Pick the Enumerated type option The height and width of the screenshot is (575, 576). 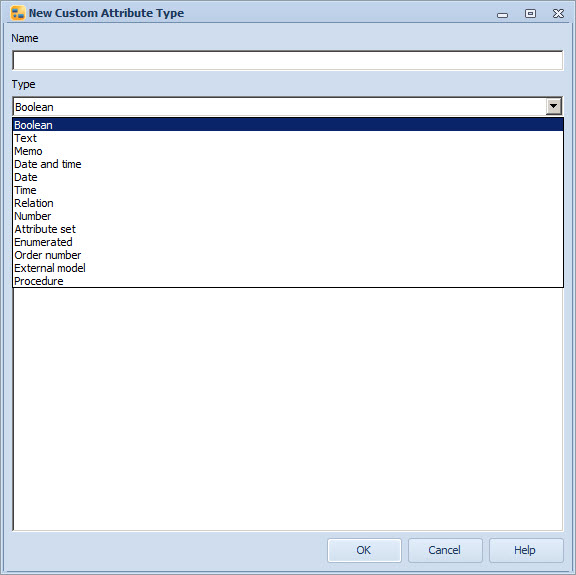tap(288, 242)
